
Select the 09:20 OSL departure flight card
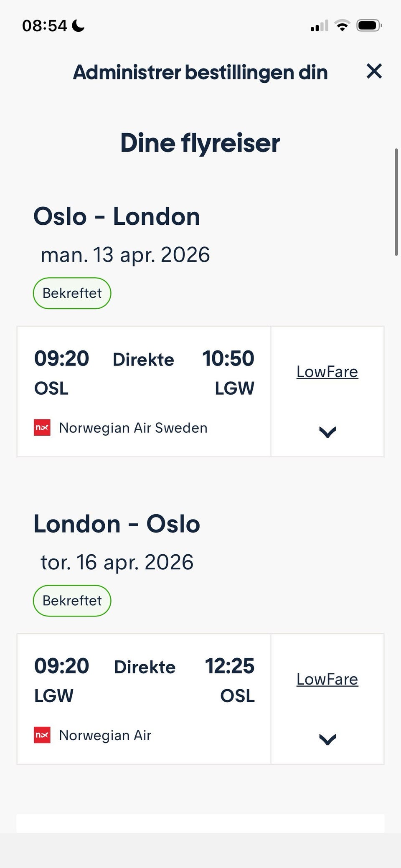tap(144, 391)
